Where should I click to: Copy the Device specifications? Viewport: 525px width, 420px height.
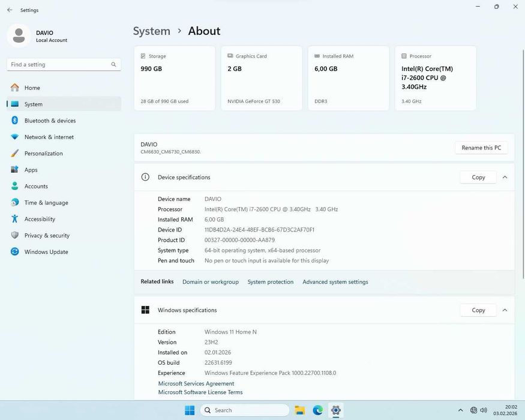(x=478, y=177)
